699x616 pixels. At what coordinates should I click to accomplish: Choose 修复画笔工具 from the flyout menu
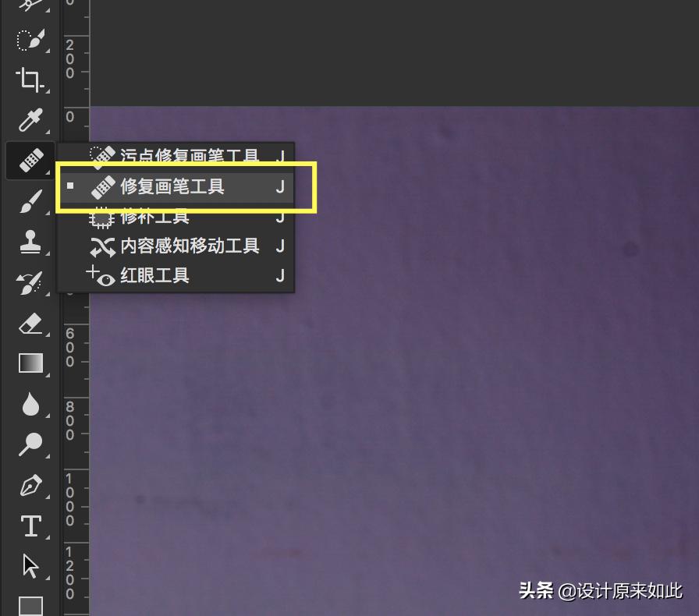pyautogui.click(x=179, y=186)
